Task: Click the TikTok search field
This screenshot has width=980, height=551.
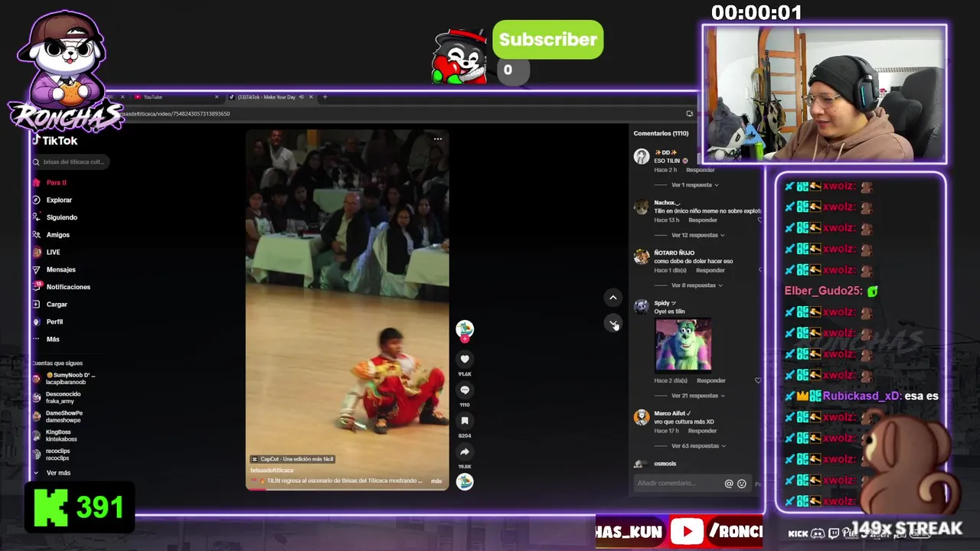Action: coord(70,162)
